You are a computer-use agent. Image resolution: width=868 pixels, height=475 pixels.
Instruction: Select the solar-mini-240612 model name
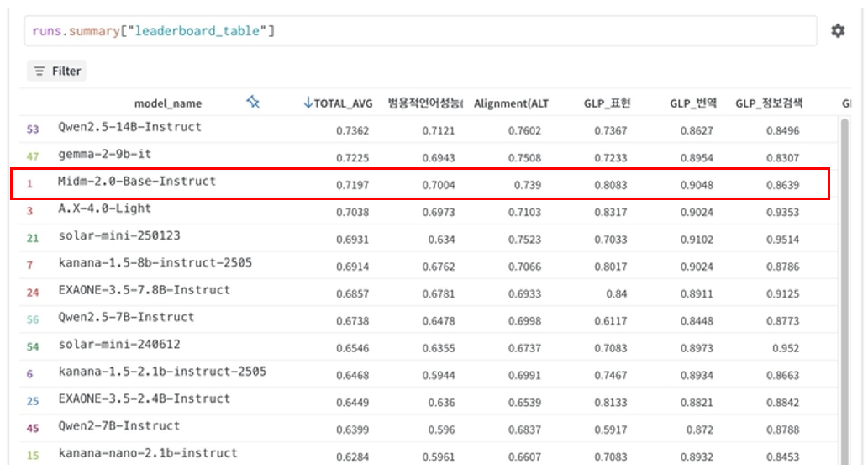119,344
